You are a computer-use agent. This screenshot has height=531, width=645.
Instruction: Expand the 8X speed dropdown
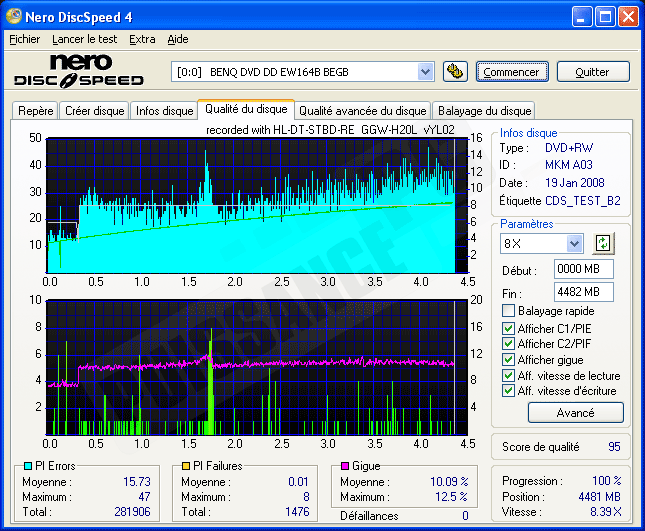click(x=574, y=243)
